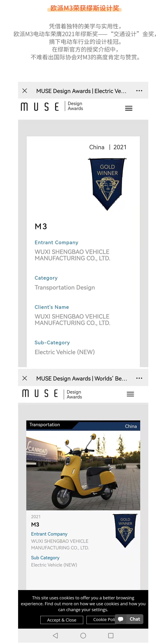Click the orange 欧派M3荣获缪斯设计奖 headline
This screenshot has width=167, height=644.
[84, 8]
